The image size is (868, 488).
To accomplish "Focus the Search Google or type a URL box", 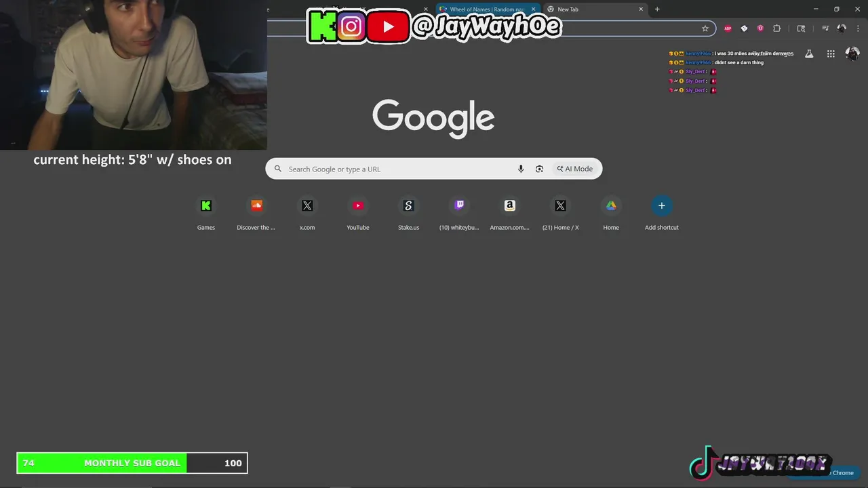I will tap(433, 169).
